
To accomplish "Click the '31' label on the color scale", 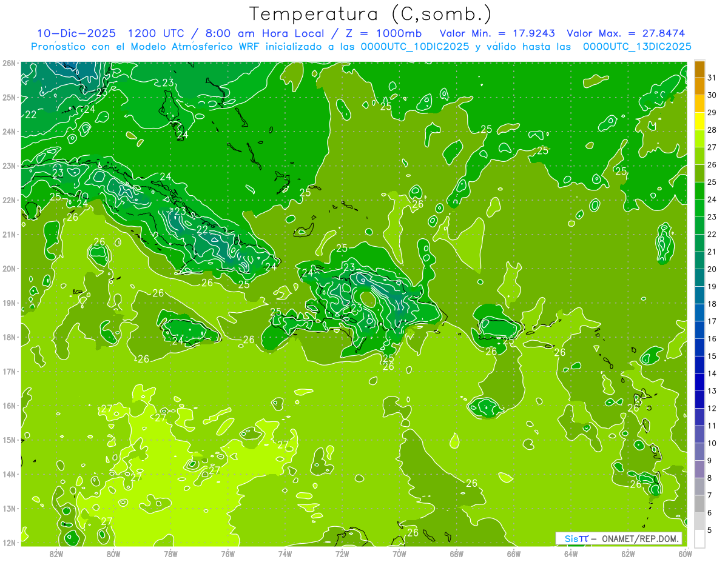I will point(712,78).
